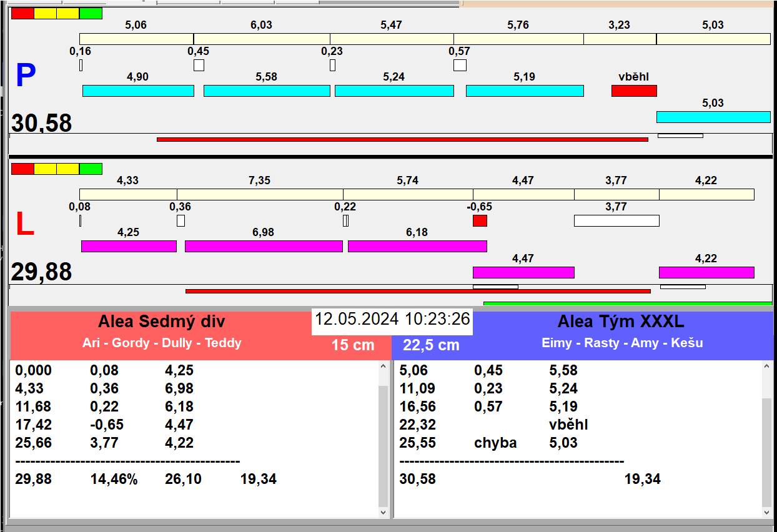This screenshot has height=532, width=777.
Task: Click 11,68 in the left results list
Action: (x=33, y=407)
